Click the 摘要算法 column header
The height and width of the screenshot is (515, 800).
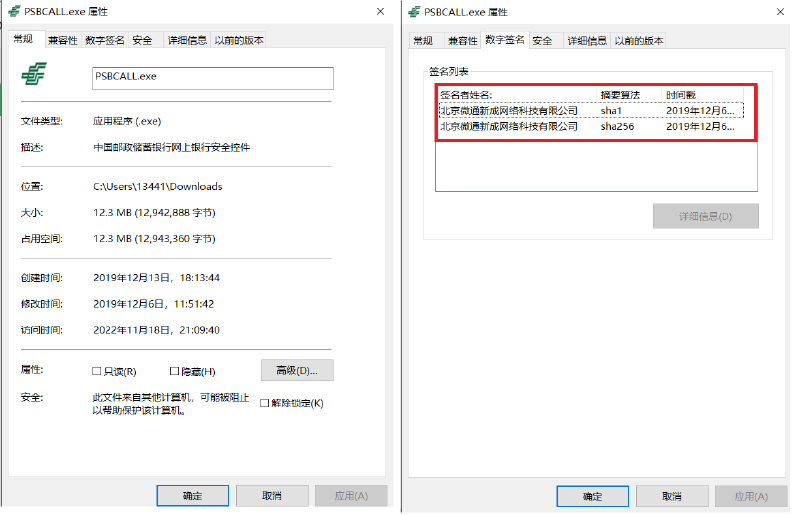pos(629,95)
